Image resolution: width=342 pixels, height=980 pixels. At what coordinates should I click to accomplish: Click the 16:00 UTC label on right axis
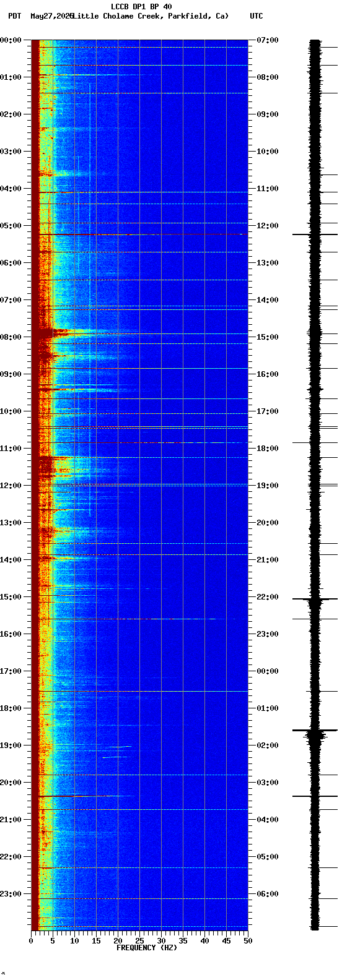coord(268,374)
